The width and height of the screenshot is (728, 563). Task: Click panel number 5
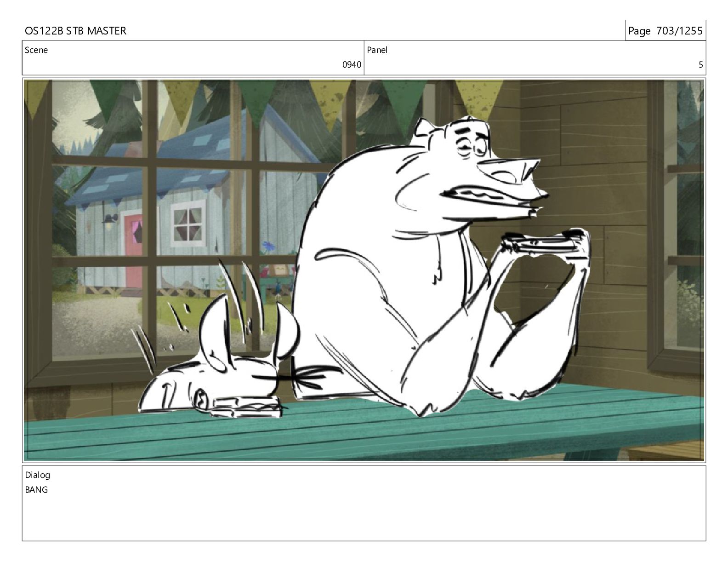[x=701, y=65]
